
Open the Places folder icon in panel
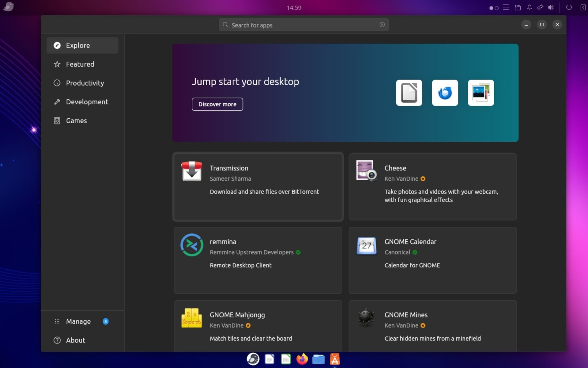[518, 7]
